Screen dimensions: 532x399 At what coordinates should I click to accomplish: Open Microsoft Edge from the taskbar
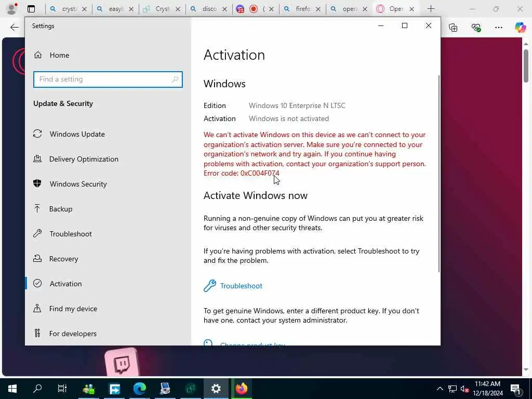tap(139, 389)
